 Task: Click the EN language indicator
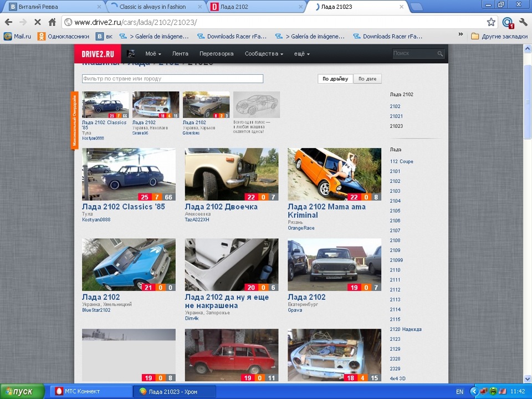click(459, 392)
